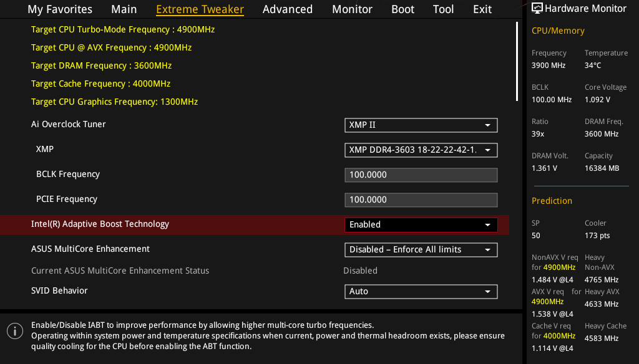
Task: Click Target CPU @ AVX Frequency line
Action: [111, 47]
